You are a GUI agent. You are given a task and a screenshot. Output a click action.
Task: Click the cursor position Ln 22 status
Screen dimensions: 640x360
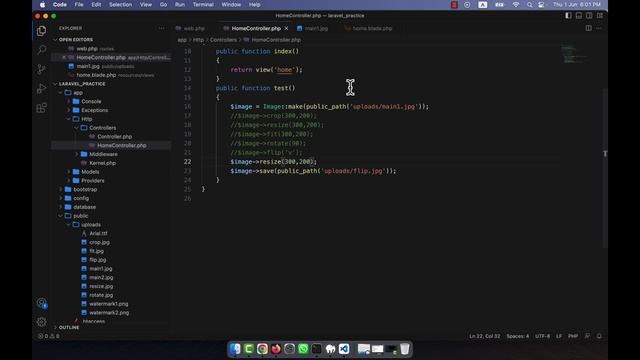pyautogui.click(x=484, y=336)
